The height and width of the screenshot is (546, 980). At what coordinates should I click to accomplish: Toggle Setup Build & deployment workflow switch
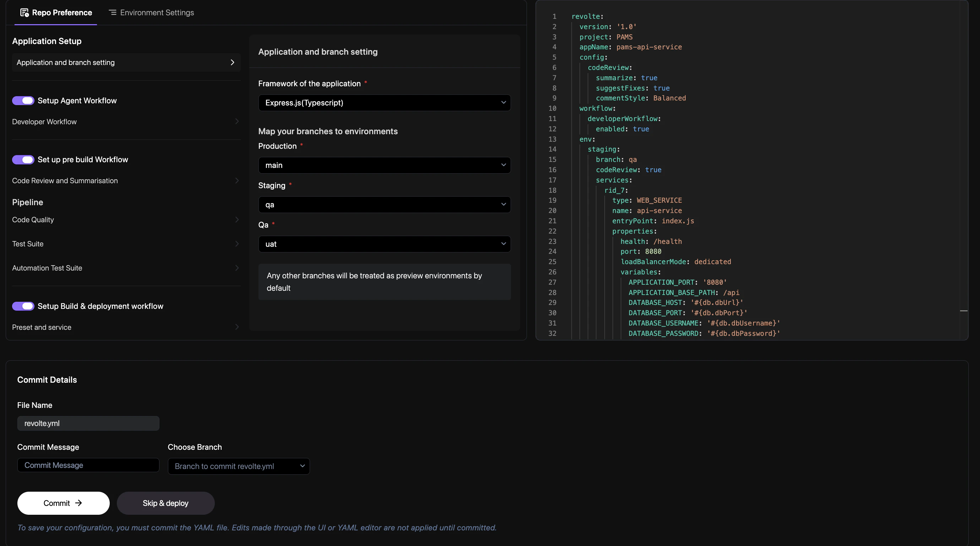point(23,306)
